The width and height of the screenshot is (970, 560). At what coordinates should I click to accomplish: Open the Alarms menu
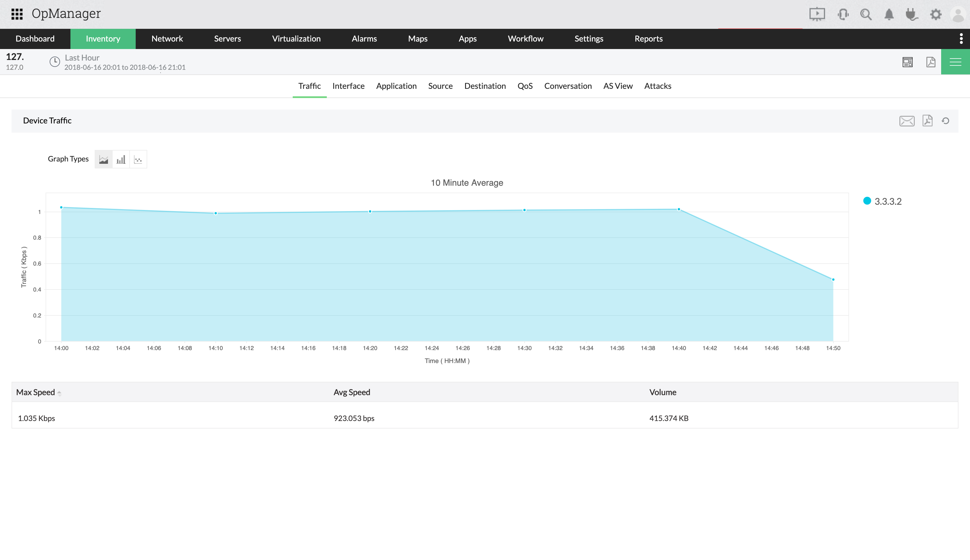(x=364, y=38)
